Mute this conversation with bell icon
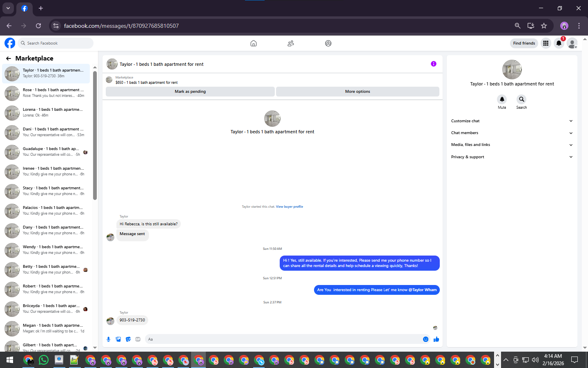The width and height of the screenshot is (588, 368). click(x=502, y=99)
